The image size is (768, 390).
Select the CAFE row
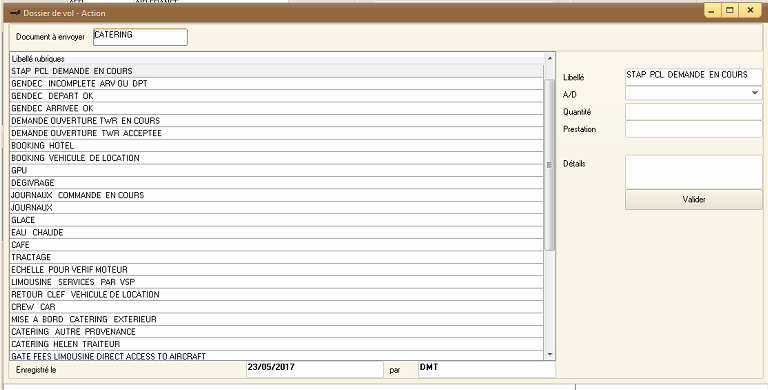pyautogui.click(x=277, y=245)
